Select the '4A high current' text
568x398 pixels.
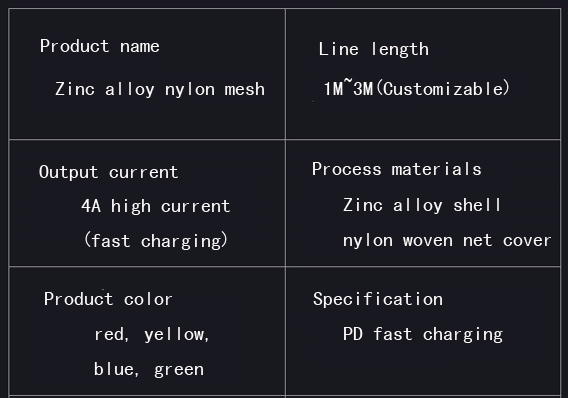pos(156,206)
